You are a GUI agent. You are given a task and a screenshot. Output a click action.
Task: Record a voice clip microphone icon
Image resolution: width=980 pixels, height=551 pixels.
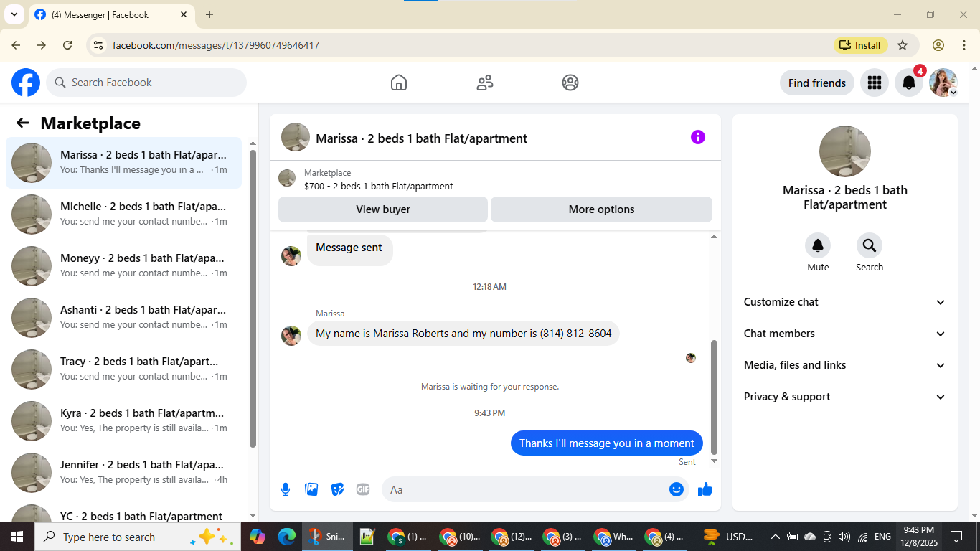click(x=286, y=489)
